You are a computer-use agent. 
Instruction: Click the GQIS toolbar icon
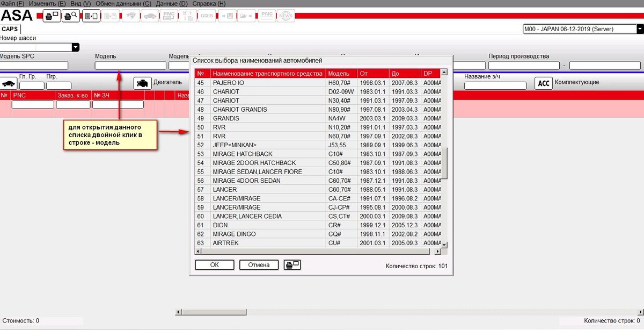(206, 16)
